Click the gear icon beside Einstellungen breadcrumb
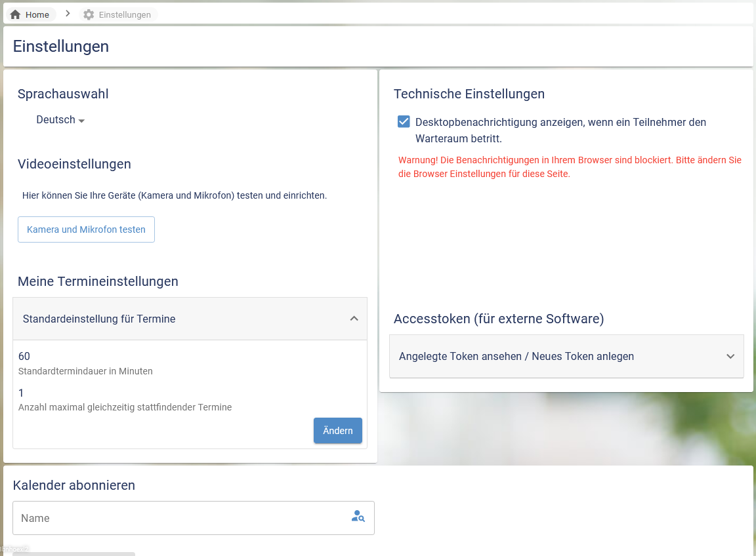The height and width of the screenshot is (556, 756). click(x=89, y=14)
